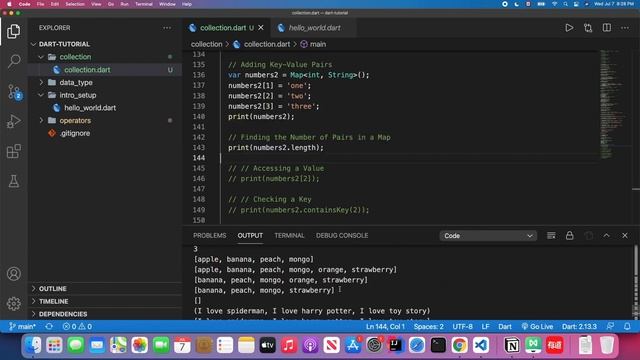This screenshot has width=640, height=360.
Task: Open Explorer More Actions ellipsis
Action: [x=167, y=28]
